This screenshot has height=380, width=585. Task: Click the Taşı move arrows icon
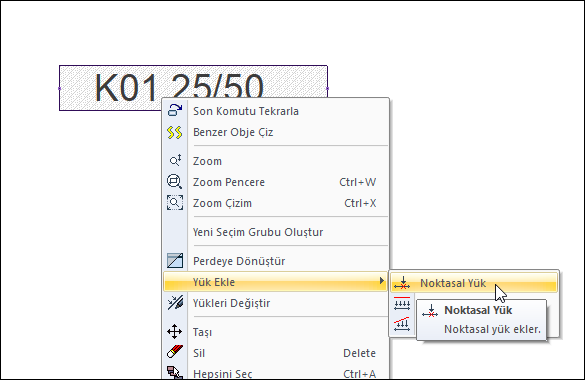click(175, 332)
